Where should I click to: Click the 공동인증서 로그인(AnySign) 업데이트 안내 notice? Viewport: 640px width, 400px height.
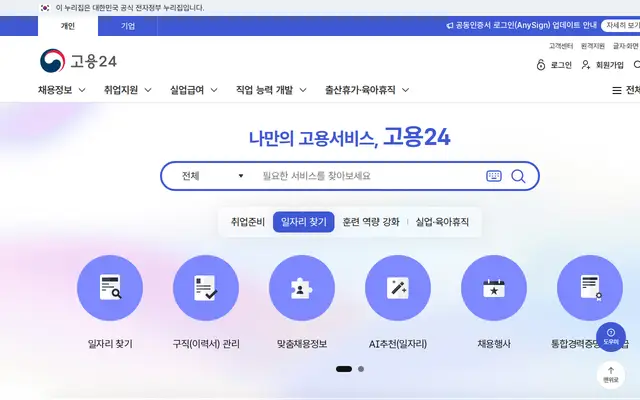coord(526,26)
